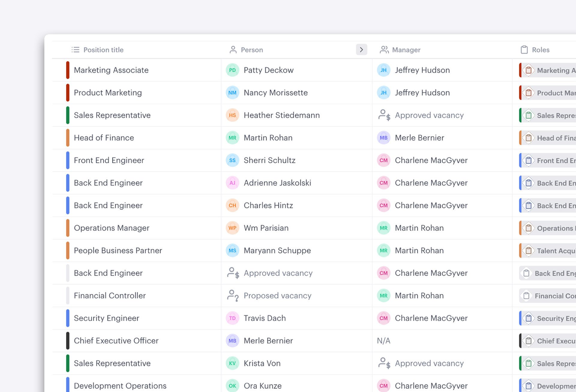This screenshot has width=576, height=392.
Task: Click Jeffrey Hudson's JH avatar for Marketing Associate
Action: point(383,70)
